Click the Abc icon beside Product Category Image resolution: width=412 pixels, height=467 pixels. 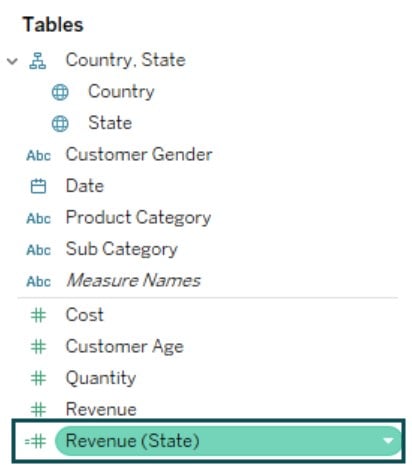39,219
